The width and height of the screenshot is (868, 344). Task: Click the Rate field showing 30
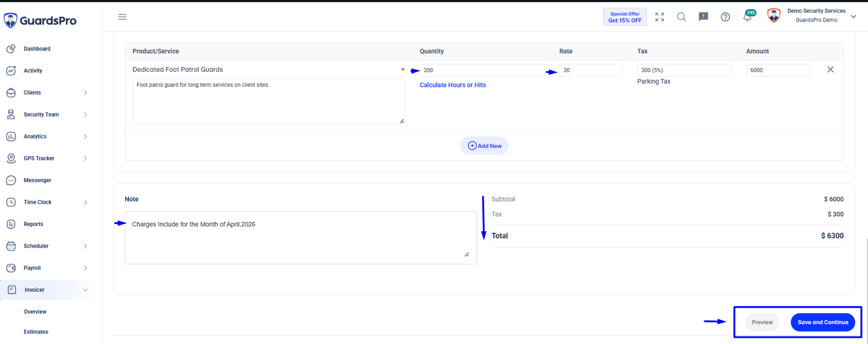(x=591, y=70)
